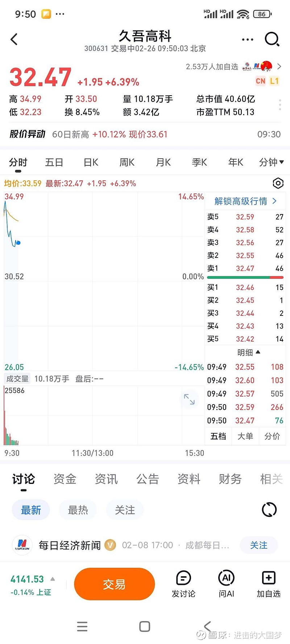Select the 最热 filter chip

tap(78, 510)
